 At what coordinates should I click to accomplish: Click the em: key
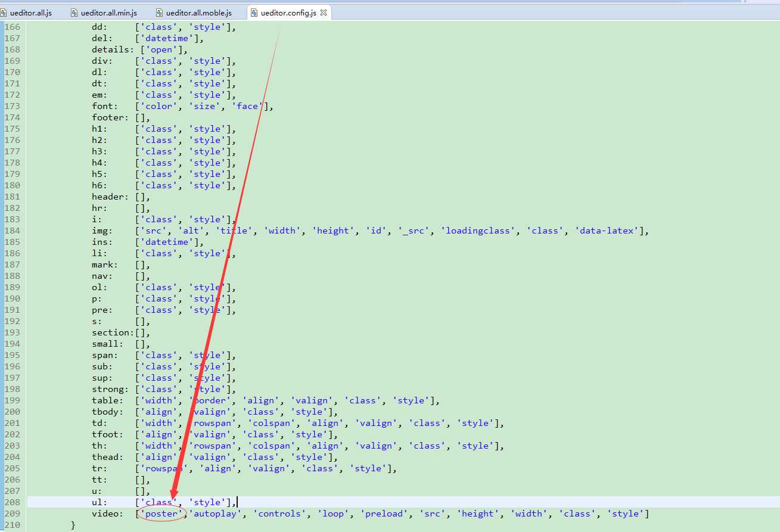(x=100, y=95)
